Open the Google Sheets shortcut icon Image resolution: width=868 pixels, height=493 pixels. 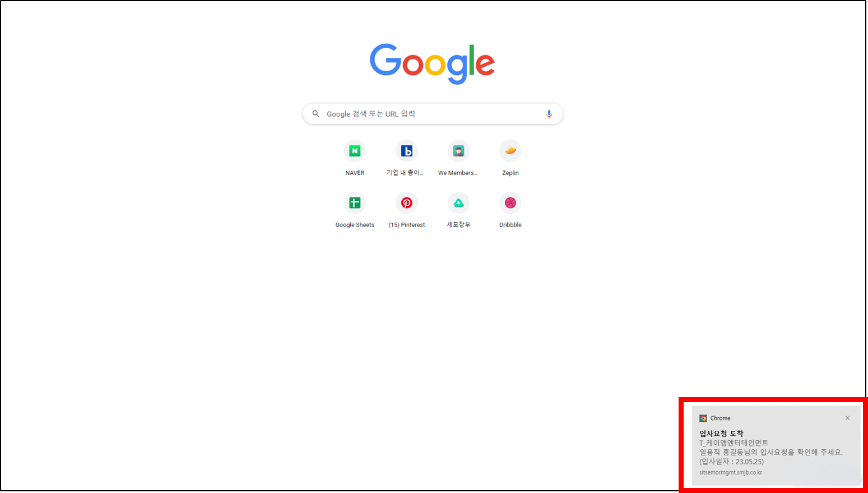[355, 203]
